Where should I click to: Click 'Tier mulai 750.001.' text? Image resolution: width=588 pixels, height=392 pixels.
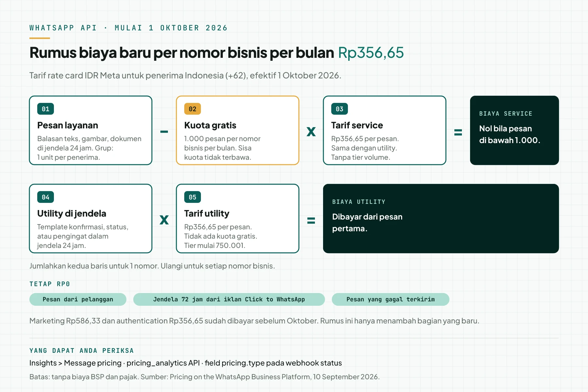[215, 245]
